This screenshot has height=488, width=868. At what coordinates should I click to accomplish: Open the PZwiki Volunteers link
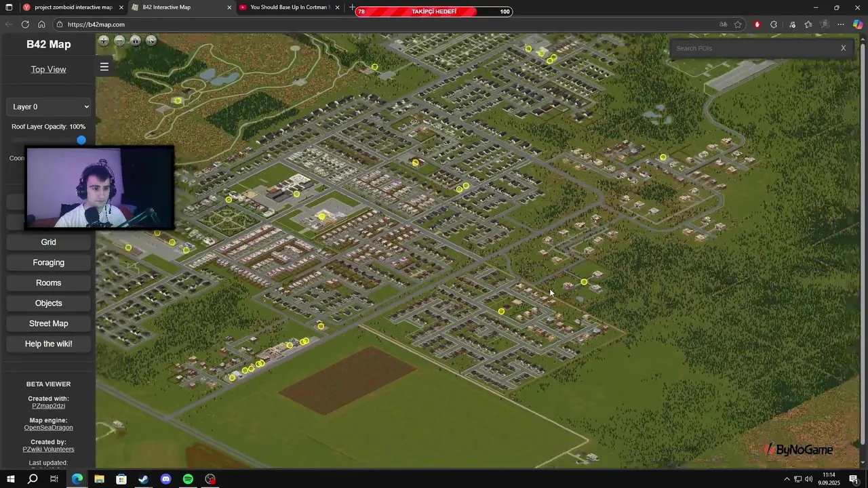coord(48,449)
